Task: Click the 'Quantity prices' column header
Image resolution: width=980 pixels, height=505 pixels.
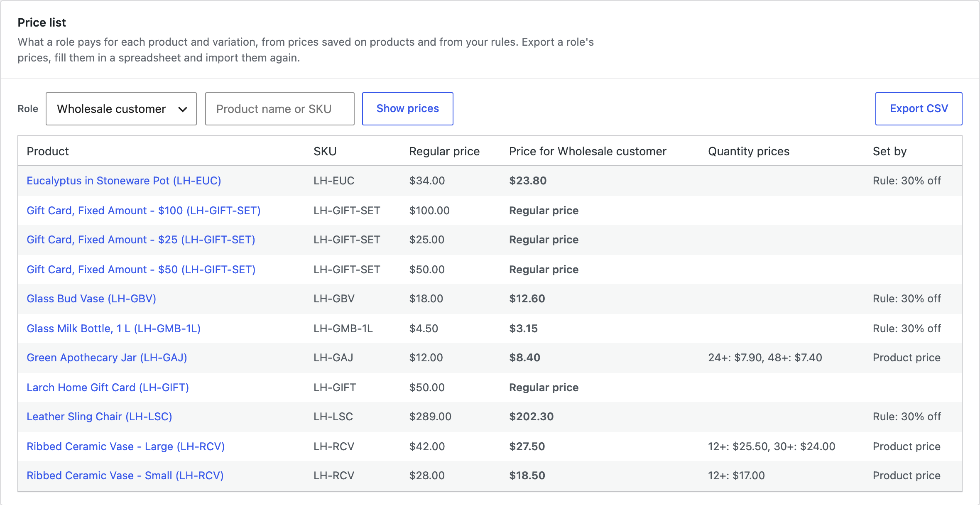Action: click(x=749, y=151)
